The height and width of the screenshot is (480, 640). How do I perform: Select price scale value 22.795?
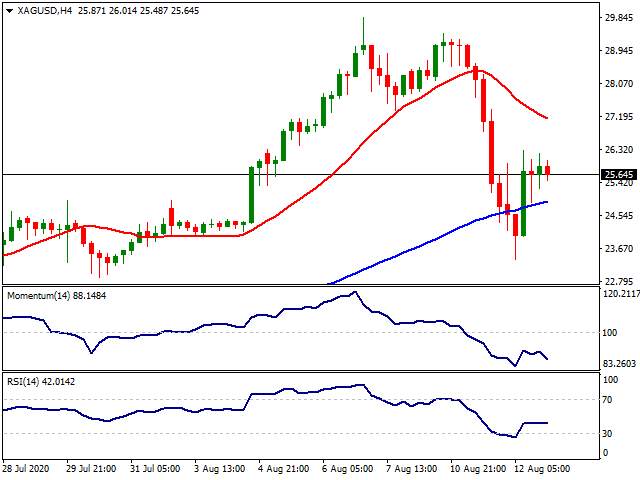tap(619, 282)
